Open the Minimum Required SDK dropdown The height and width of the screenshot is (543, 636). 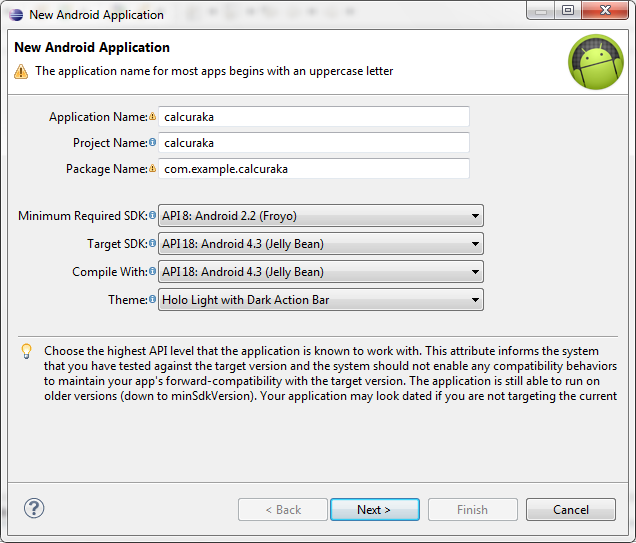click(x=320, y=216)
